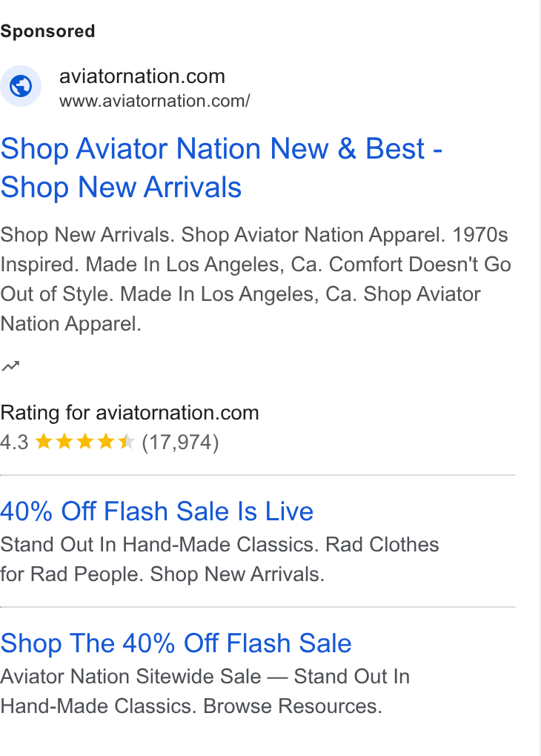Click the 4.3 rating number
The image size is (541, 756).
tap(15, 442)
